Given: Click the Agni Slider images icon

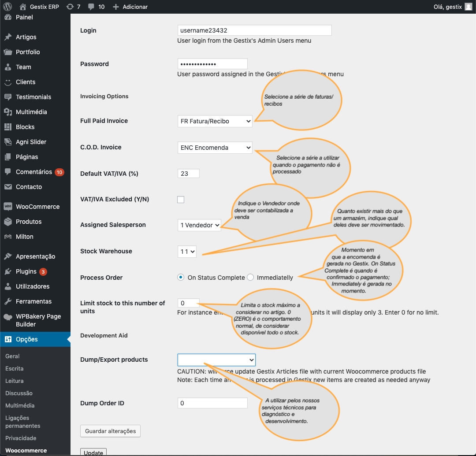Looking at the screenshot, I should click(x=8, y=142).
